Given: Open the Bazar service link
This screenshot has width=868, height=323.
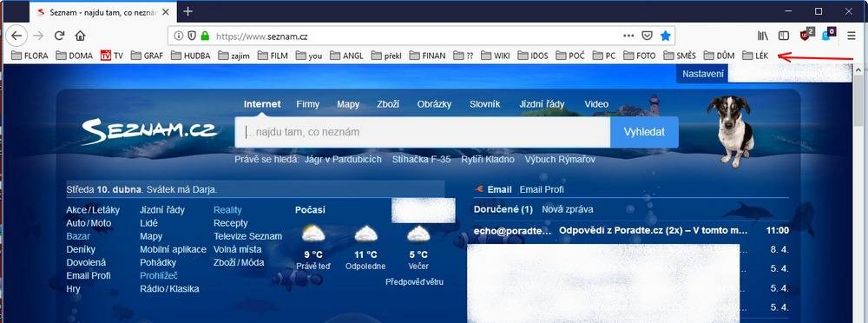Looking at the screenshot, I should [x=78, y=236].
